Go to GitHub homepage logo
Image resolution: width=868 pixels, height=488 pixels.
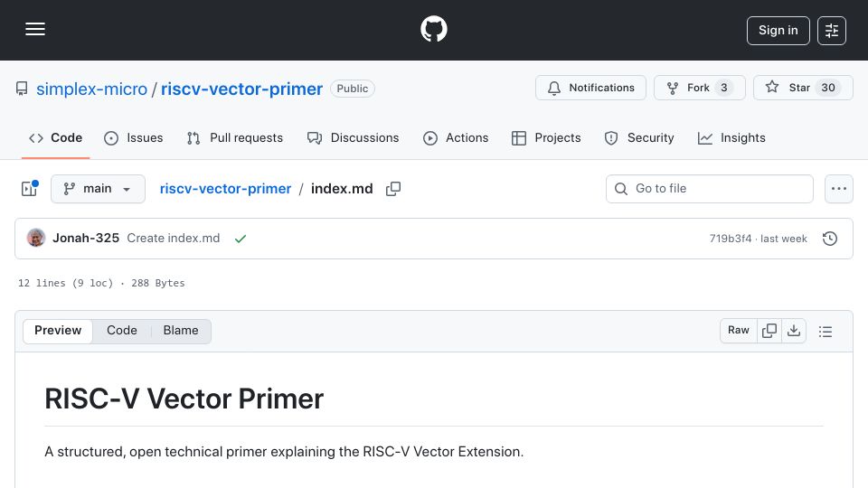pos(434,29)
